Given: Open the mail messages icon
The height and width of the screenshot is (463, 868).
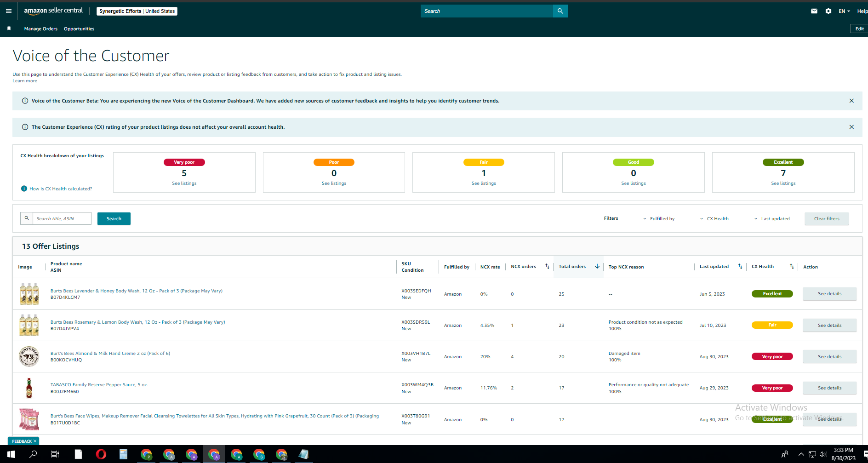Looking at the screenshot, I should point(814,11).
